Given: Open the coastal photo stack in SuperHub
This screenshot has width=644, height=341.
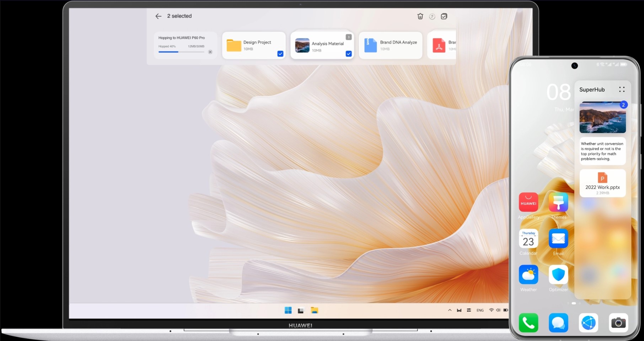Looking at the screenshot, I should click(x=602, y=117).
